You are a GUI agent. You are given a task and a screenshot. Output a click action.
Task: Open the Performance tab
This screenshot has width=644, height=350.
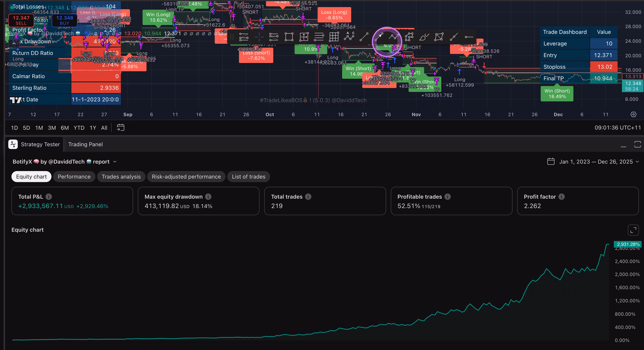click(74, 177)
